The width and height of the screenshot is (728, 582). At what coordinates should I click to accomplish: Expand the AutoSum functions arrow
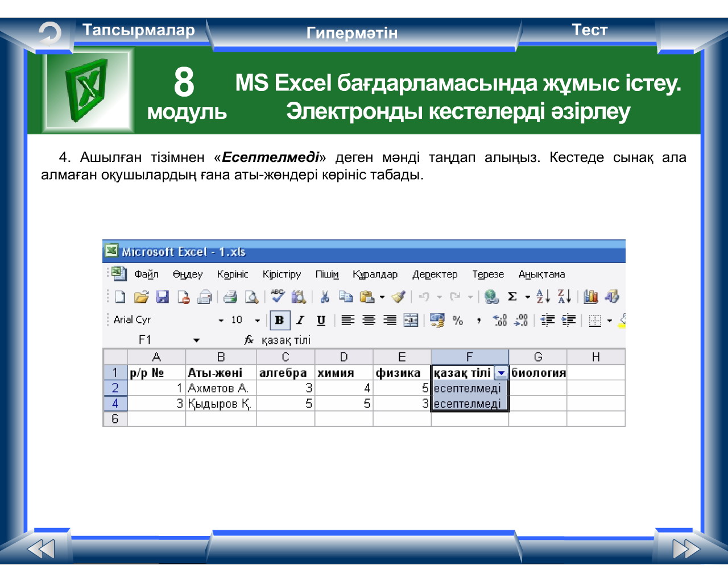(x=527, y=297)
